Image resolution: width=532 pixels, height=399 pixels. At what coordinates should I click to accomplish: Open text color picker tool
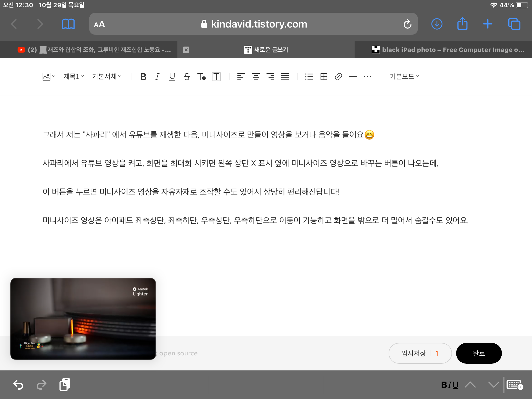click(x=202, y=77)
